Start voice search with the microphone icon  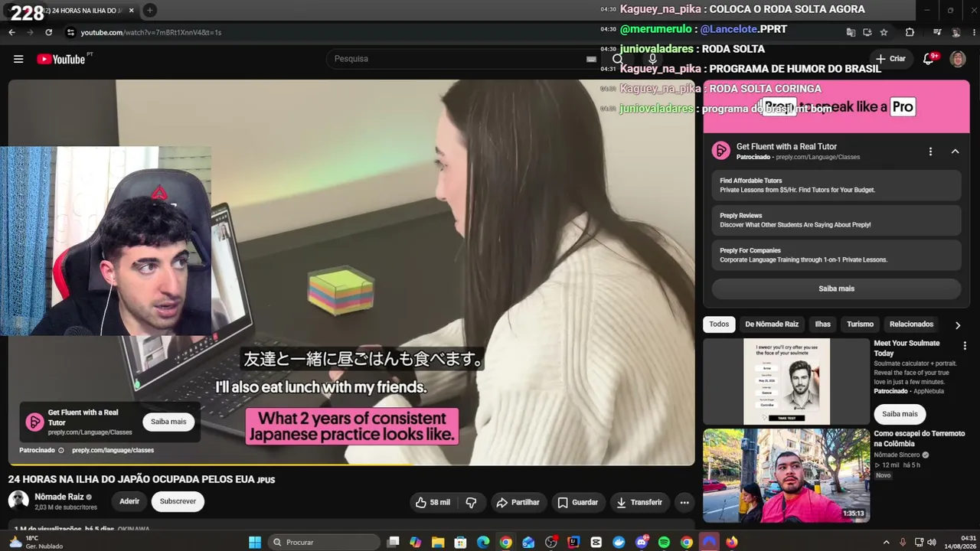click(652, 59)
